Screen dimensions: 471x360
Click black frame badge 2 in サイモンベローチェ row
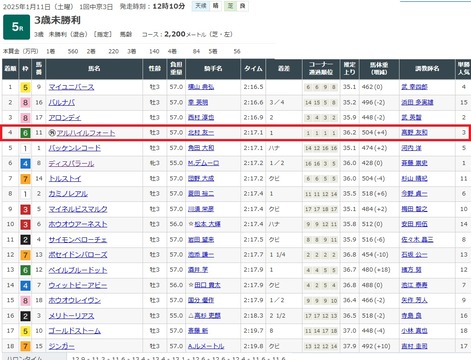tap(25, 240)
